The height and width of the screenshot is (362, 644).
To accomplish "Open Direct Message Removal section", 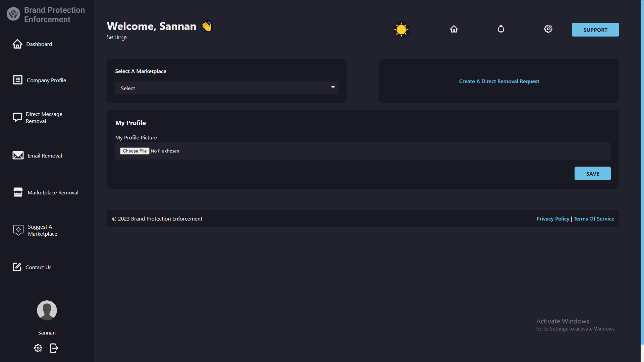I will 44,117.
